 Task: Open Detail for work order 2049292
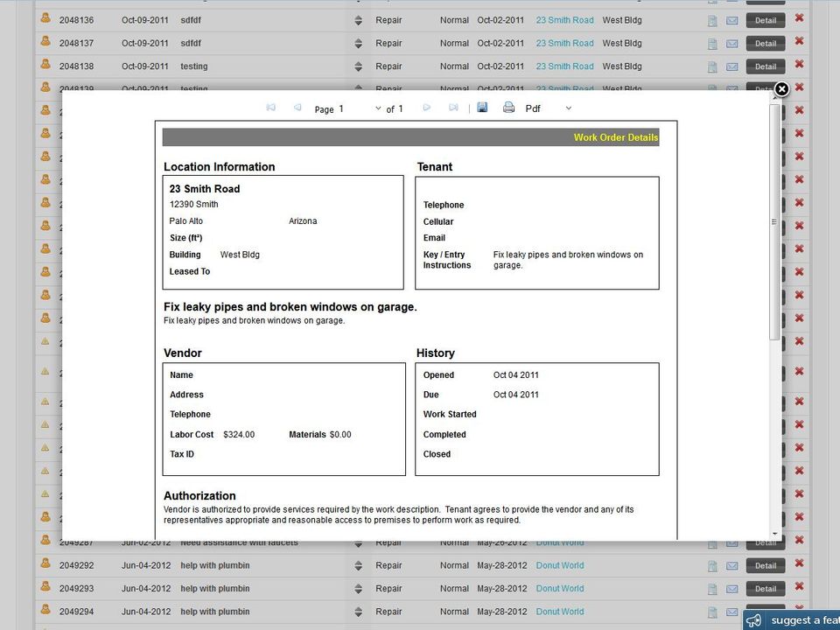766,566
